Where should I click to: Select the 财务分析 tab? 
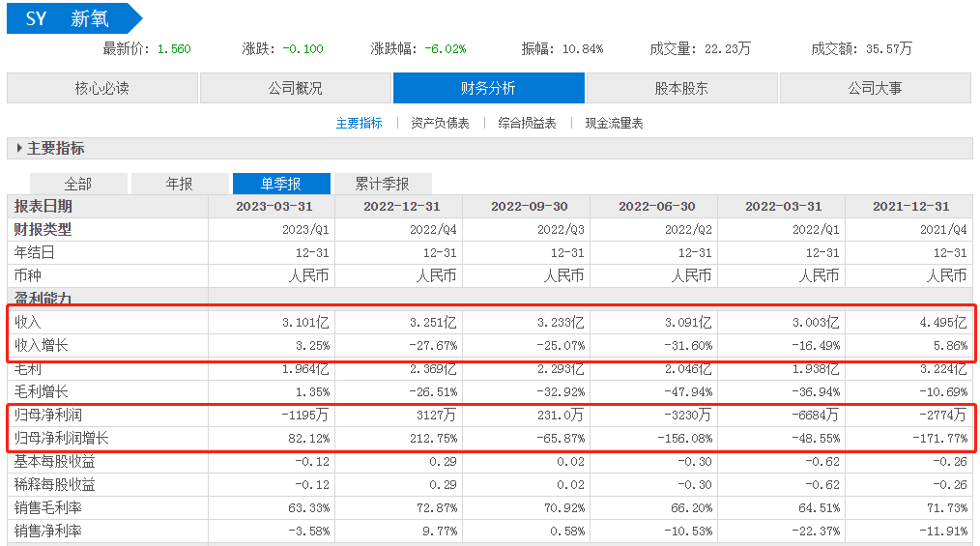488,88
